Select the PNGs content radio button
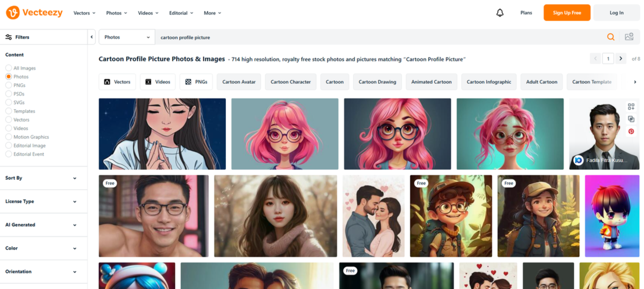Viewport: 644px width, 289px height. coord(9,85)
